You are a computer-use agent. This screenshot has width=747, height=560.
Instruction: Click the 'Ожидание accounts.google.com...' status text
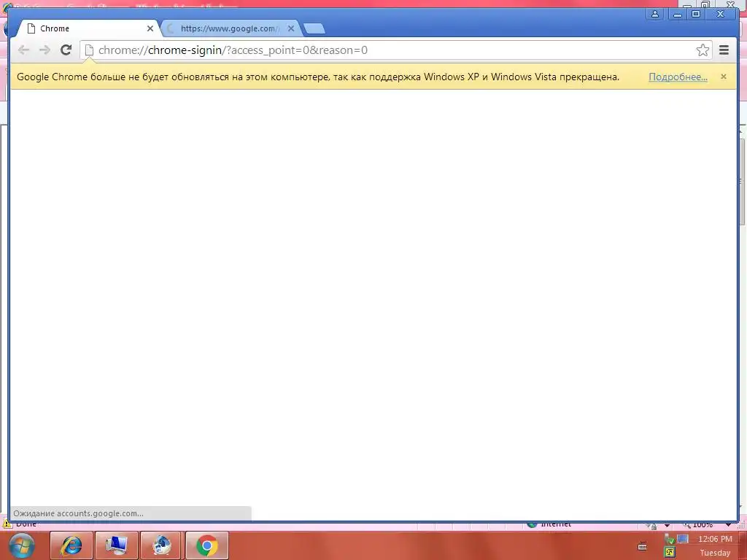(x=78, y=513)
